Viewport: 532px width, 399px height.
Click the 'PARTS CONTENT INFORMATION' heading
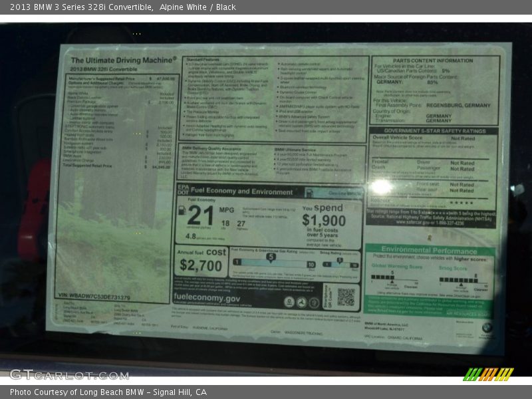click(x=433, y=61)
